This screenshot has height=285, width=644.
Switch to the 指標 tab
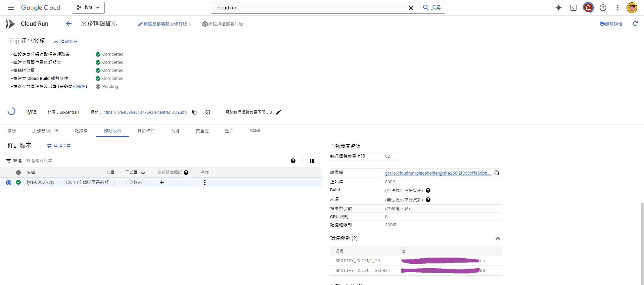click(12, 131)
